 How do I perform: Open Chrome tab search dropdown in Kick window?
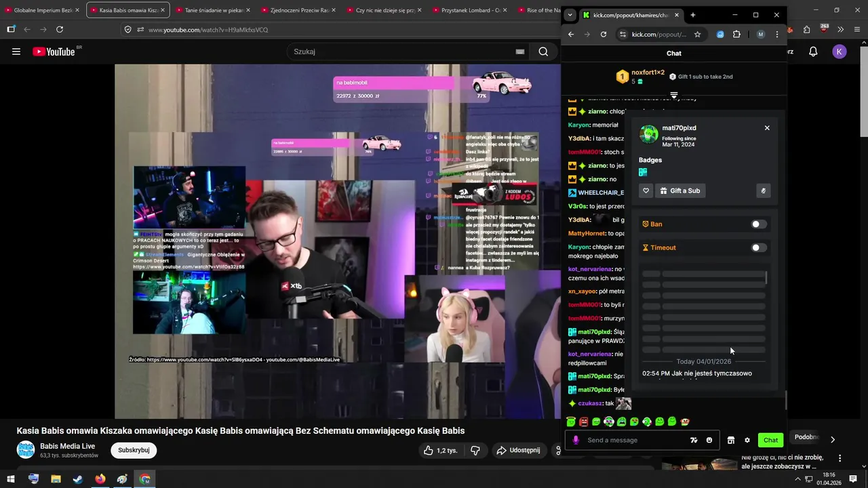pyautogui.click(x=570, y=15)
